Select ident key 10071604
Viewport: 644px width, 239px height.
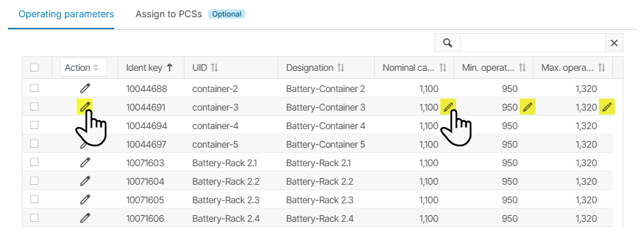coord(145,181)
